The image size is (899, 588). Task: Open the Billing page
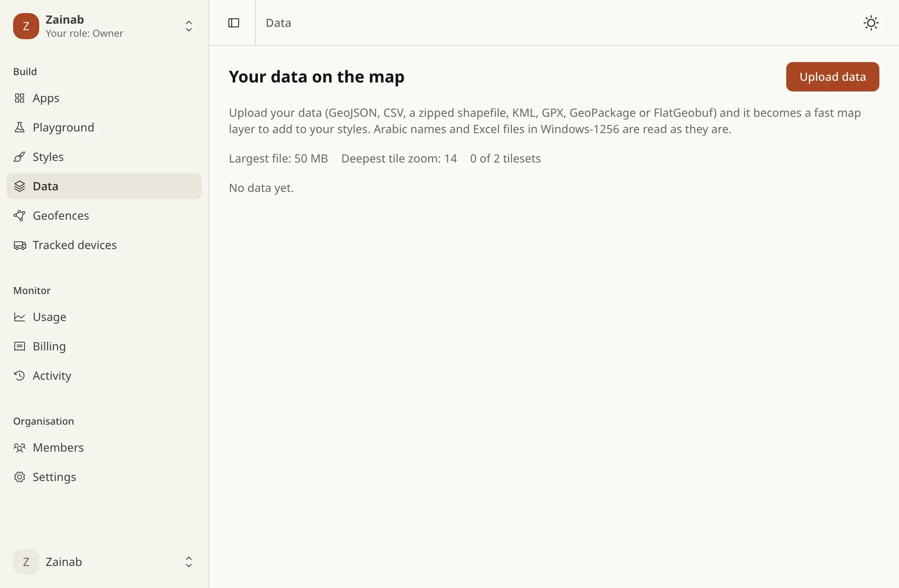pos(104,346)
